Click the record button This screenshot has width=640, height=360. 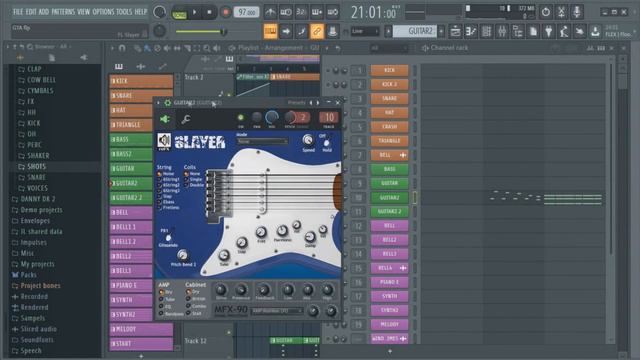tap(225, 12)
